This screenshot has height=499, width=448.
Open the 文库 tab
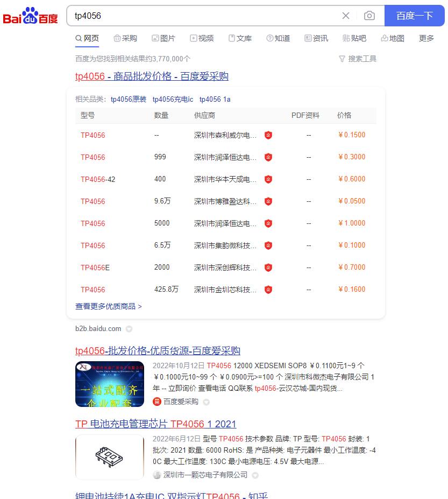[x=240, y=39]
